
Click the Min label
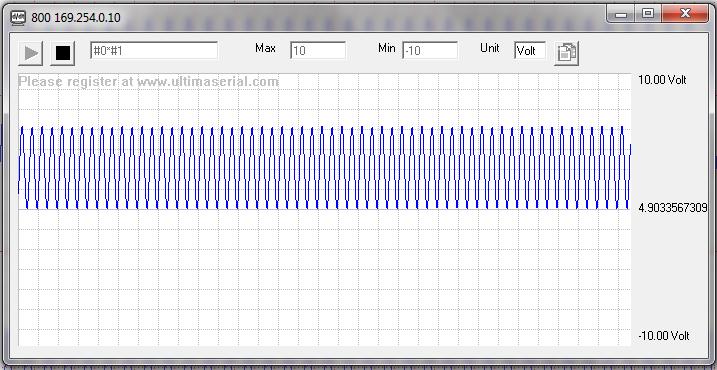pyautogui.click(x=387, y=48)
